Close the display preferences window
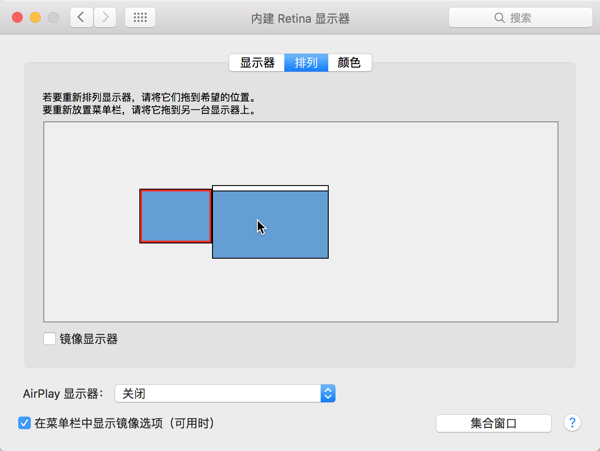The width and height of the screenshot is (600, 451). (x=16, y=18)
